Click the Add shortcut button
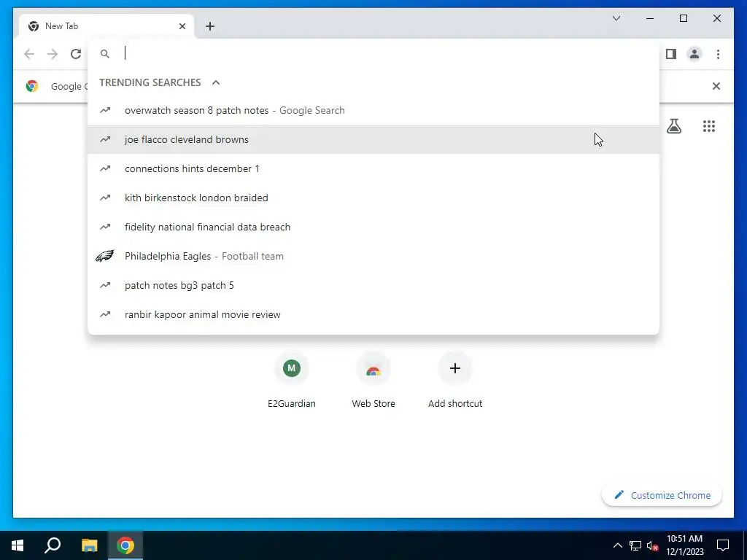The width and height of the screenshot is (747, 560). click(x=455, y=381)
